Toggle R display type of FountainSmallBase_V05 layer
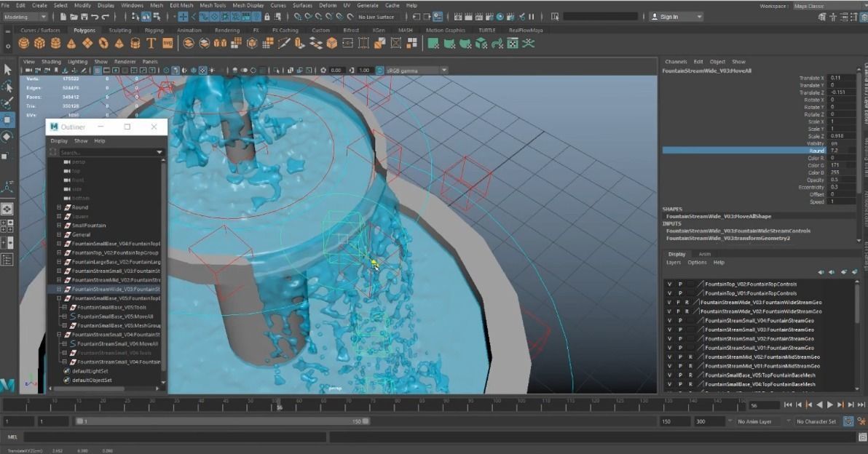The width and height of the screenshot is (868, 454). tap(690, 375)
